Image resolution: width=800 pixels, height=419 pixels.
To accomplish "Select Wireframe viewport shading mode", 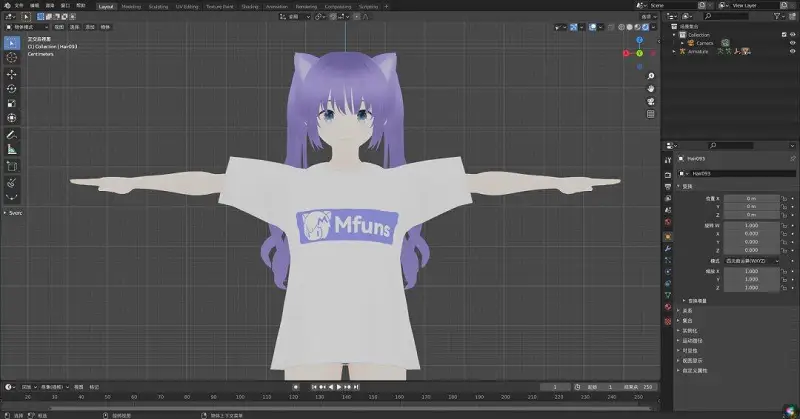I will click(621, 27).
